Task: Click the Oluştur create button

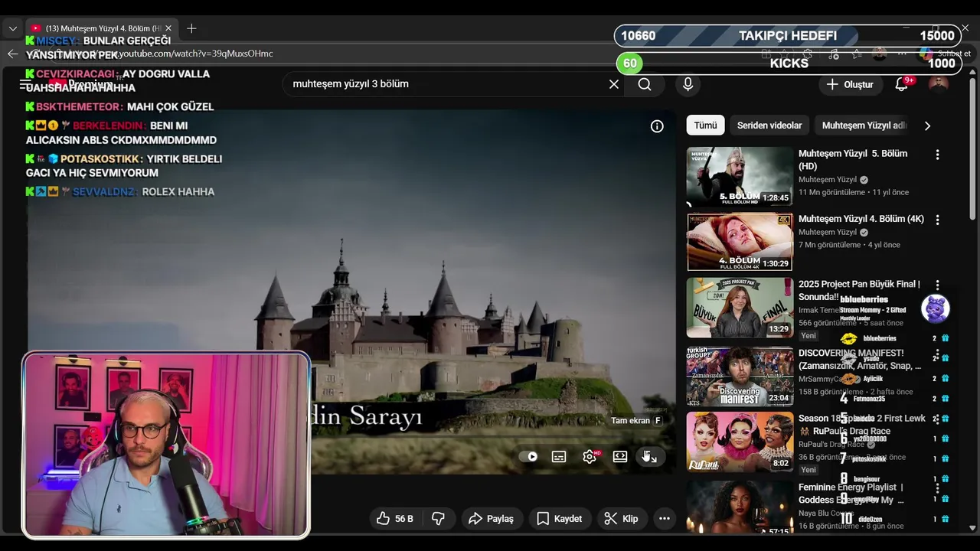Action: coord(849,84)
